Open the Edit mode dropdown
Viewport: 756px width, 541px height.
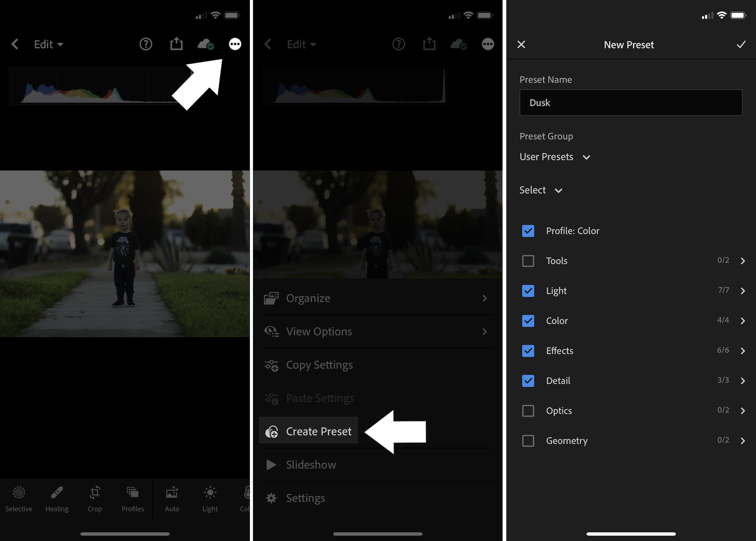tap(48, 44)
